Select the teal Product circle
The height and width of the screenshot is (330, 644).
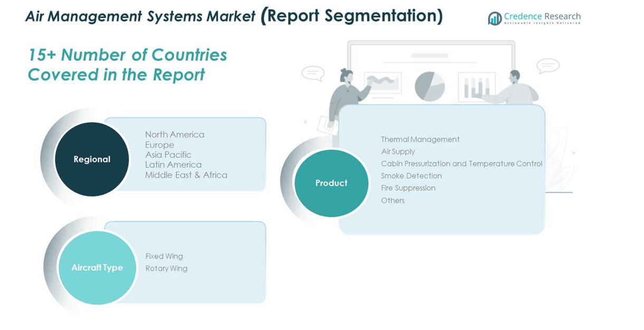pyautogui.click(x=331, y=183)
